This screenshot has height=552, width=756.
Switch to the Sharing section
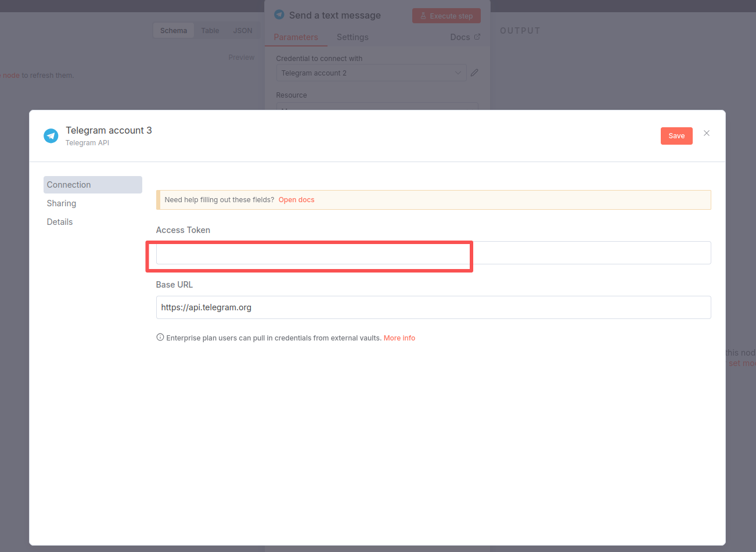pyautogui.click(x=62, y=203)
